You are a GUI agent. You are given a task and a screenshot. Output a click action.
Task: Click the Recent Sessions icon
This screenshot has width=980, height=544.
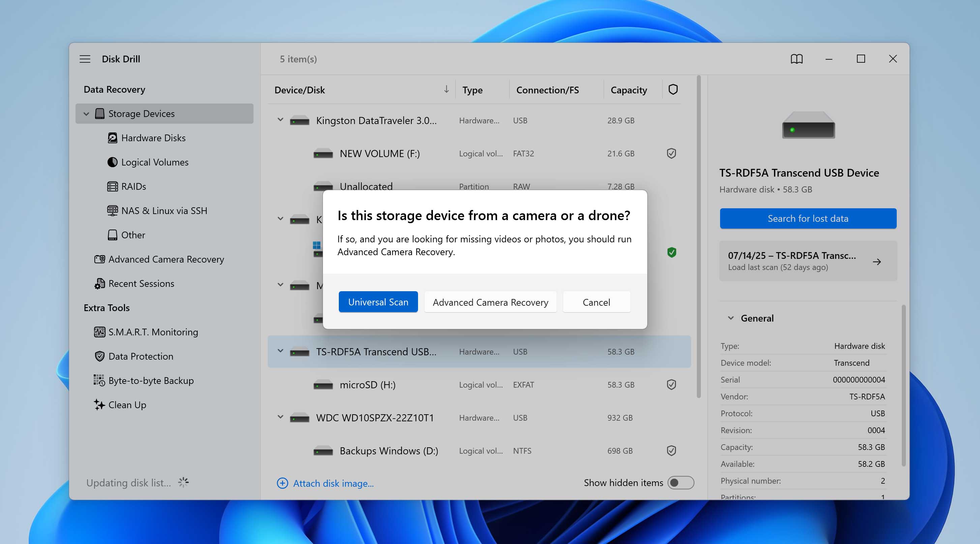100,283
